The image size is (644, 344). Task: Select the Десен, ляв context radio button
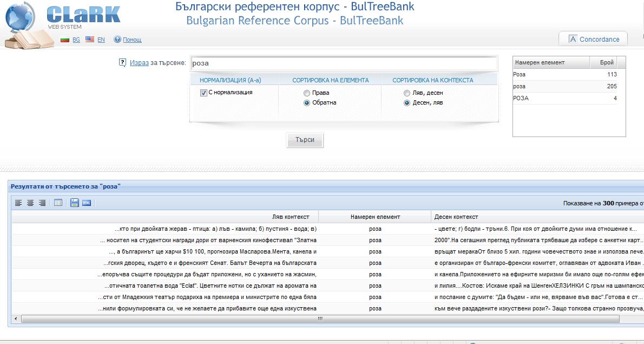406,103
